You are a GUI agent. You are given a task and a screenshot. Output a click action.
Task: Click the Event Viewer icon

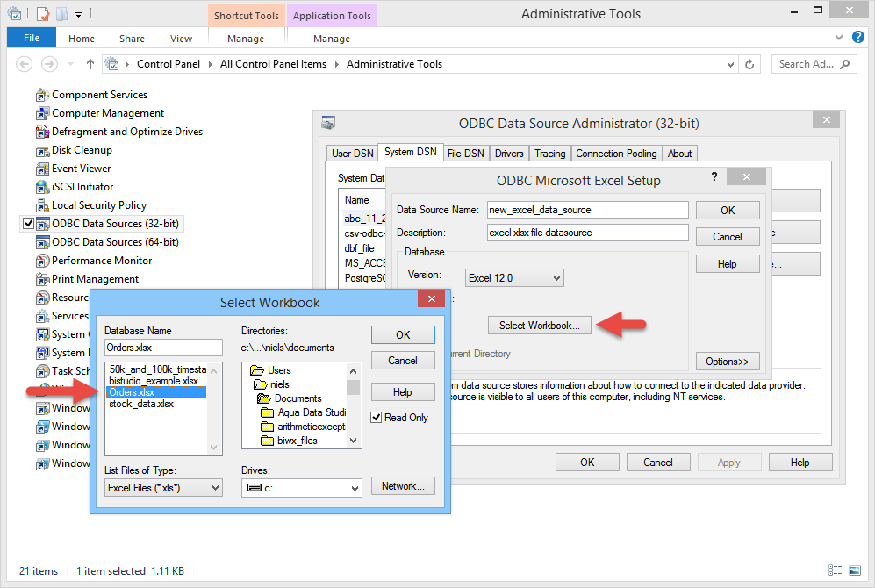42,169
